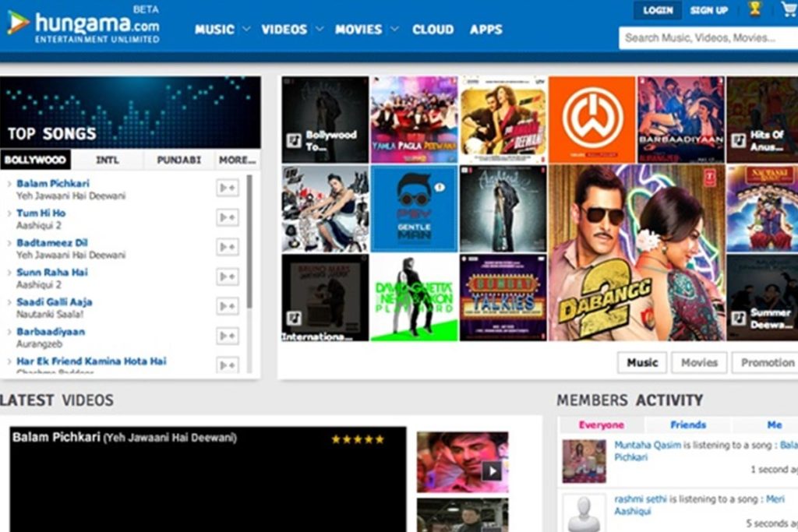Expand the Badtameez Dil row arrow
This screenshot has width=798, height=532.
pos(9,242)
